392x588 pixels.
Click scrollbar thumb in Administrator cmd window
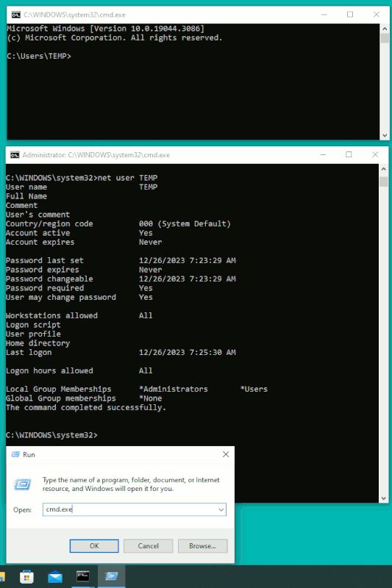(383, 182)
